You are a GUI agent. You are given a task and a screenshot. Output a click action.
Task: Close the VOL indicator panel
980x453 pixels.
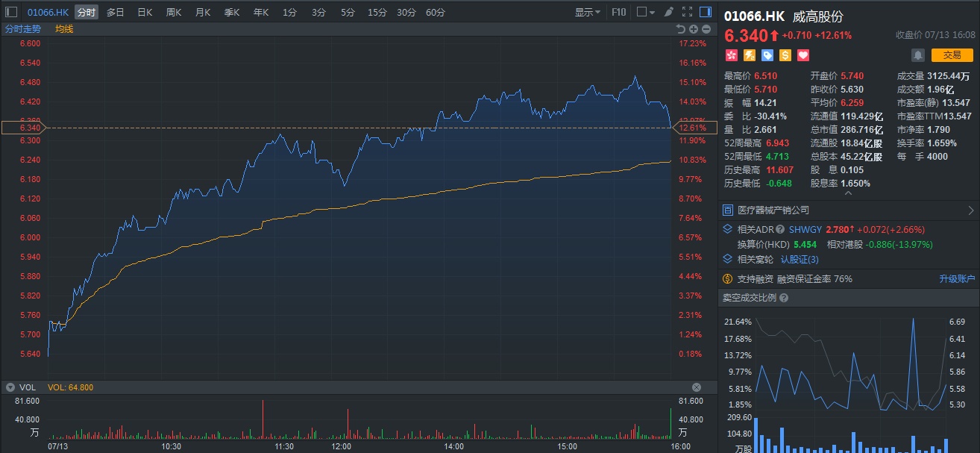click(x=697, y=387)
